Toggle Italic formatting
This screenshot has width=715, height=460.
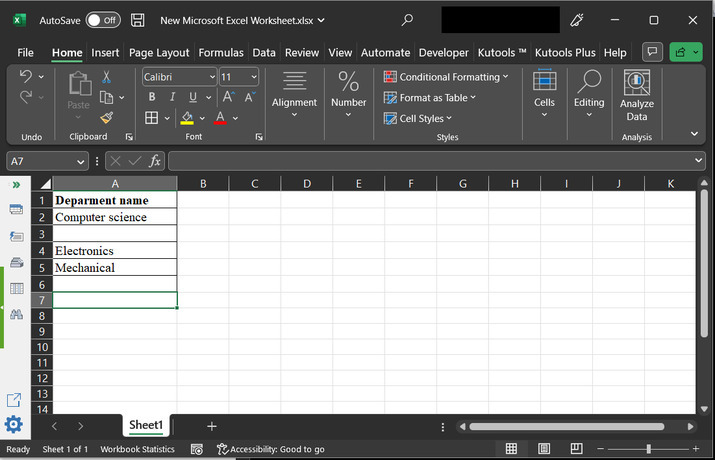coord(172,97)
